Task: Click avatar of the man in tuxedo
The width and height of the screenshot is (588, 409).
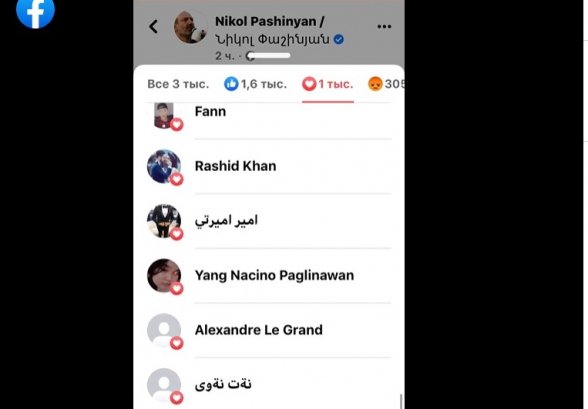Action: [164, 221]
